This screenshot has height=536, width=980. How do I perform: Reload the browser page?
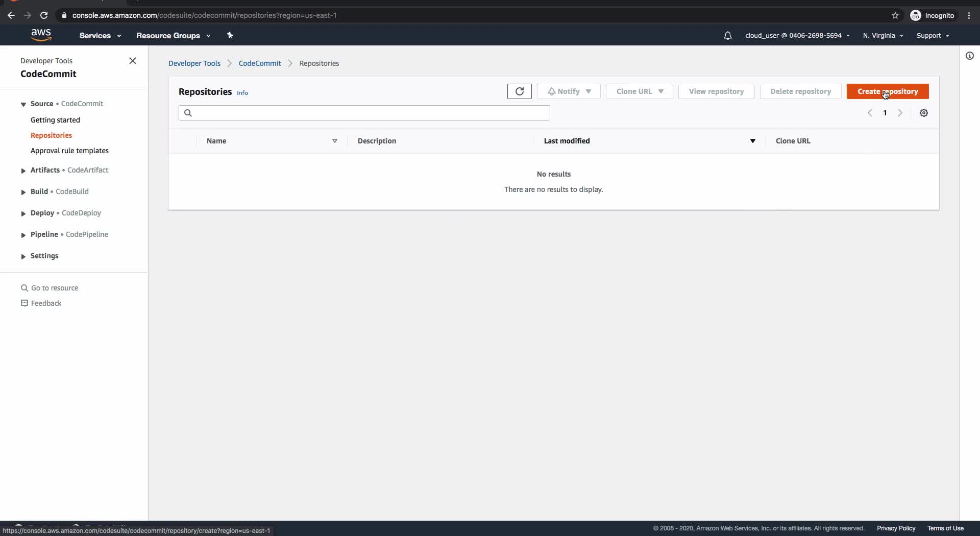click(x=44, y=15)
